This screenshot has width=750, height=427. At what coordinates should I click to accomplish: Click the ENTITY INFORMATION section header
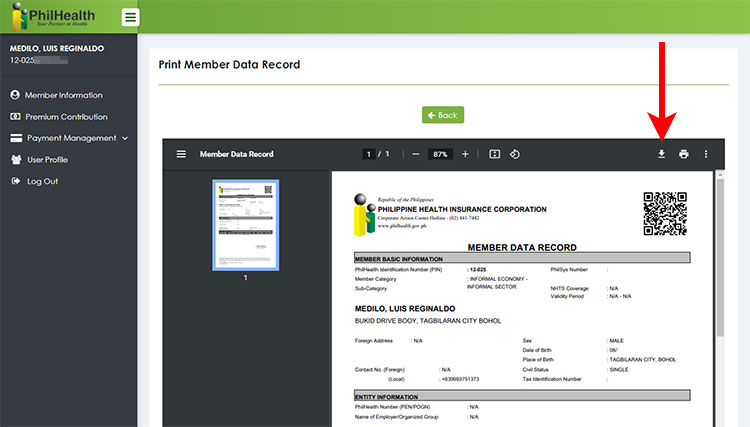point(522,396)
